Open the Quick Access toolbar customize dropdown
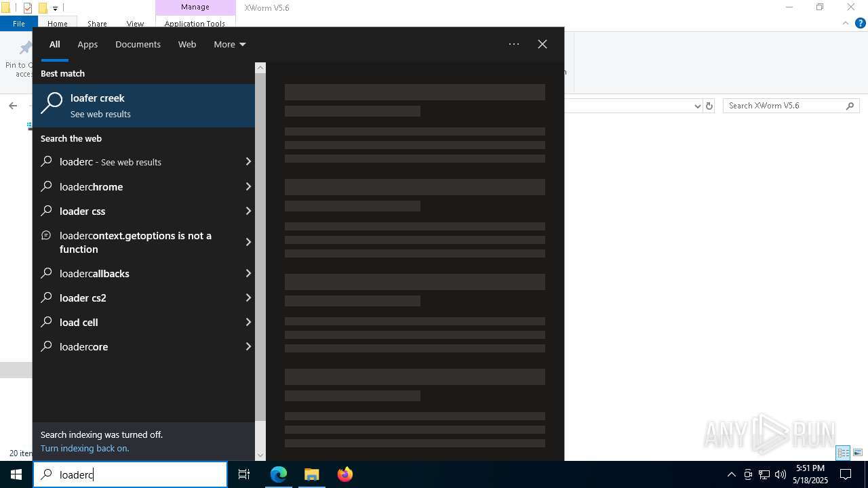This screenshot has height=488, width=868. coord(55,8)
